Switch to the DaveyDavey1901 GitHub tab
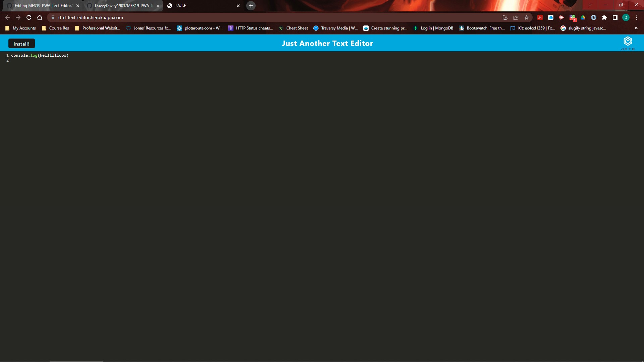 point(121,6)
